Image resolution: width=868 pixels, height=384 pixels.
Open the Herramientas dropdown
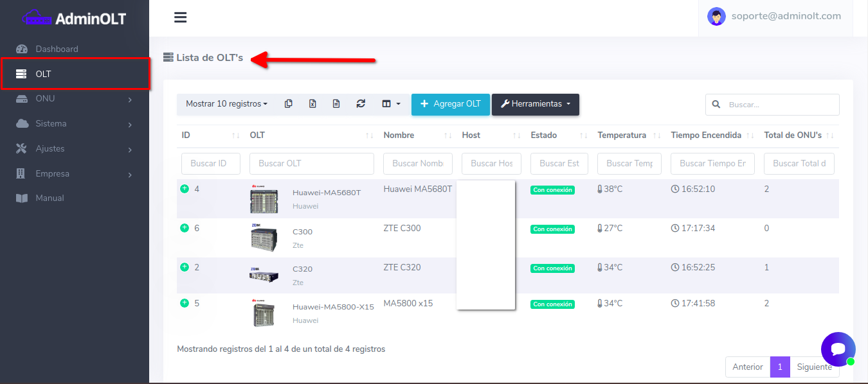pyautogui.click(x=535, y=104)
